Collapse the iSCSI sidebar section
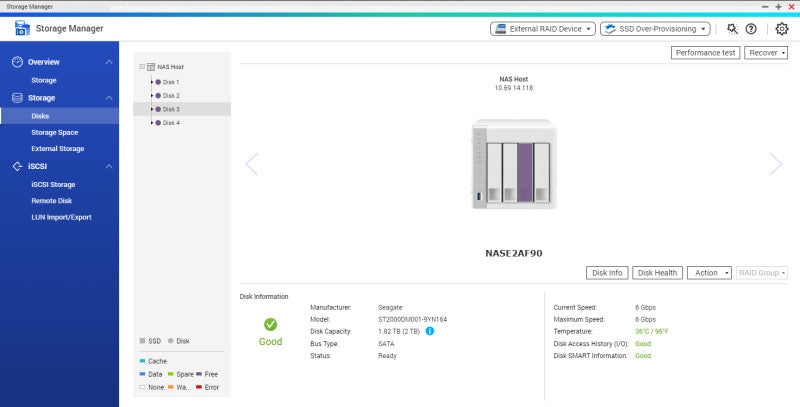 (x=109, y=166)
